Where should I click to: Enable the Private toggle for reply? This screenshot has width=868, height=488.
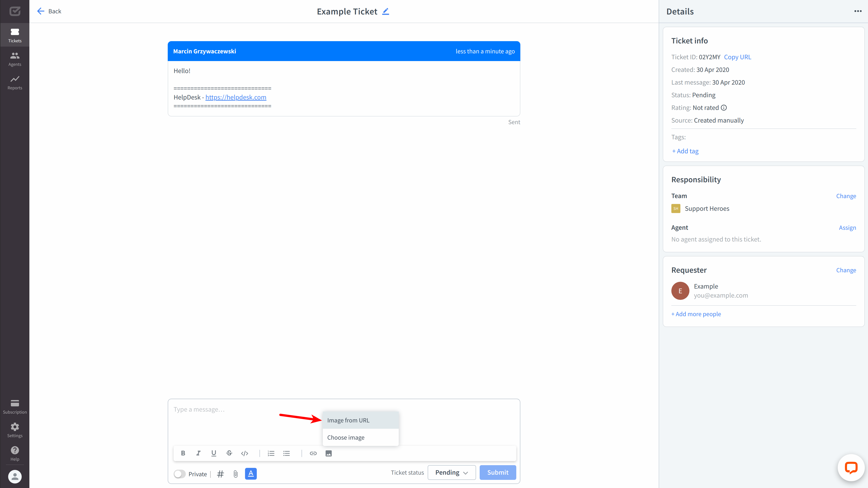click(180, 474)
